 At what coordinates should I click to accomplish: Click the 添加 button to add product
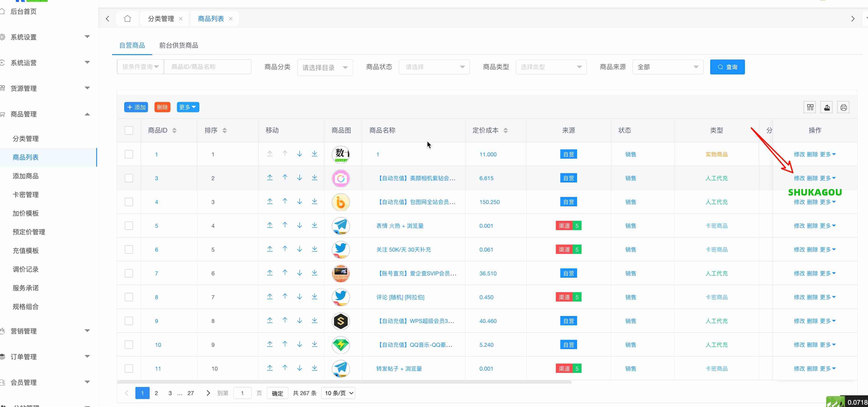(x=136, y=107)
